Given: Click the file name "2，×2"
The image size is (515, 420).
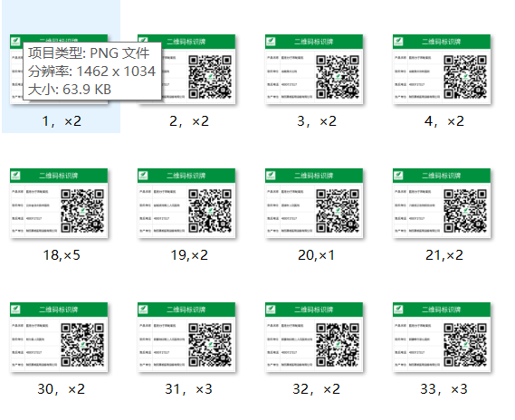Looking at the screenshot, I should (x=189, y=121).
